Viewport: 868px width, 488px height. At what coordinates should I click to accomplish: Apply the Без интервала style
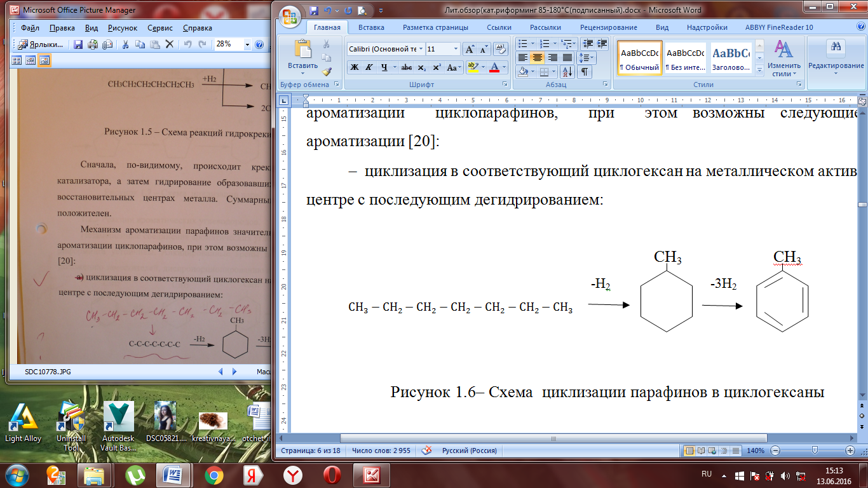pyautogui.click(x=685, y=58)
